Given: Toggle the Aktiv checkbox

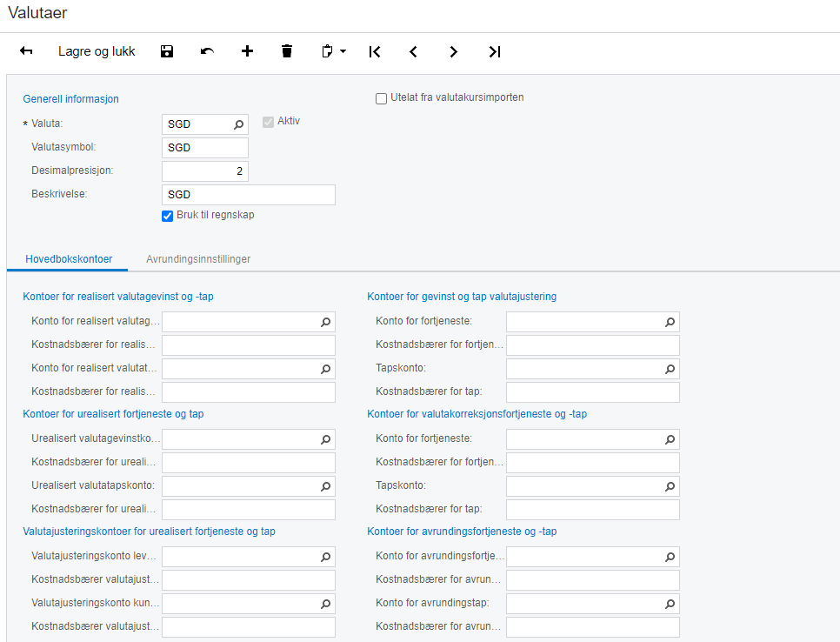Looking at the screenshot, I should click(269, 122).
